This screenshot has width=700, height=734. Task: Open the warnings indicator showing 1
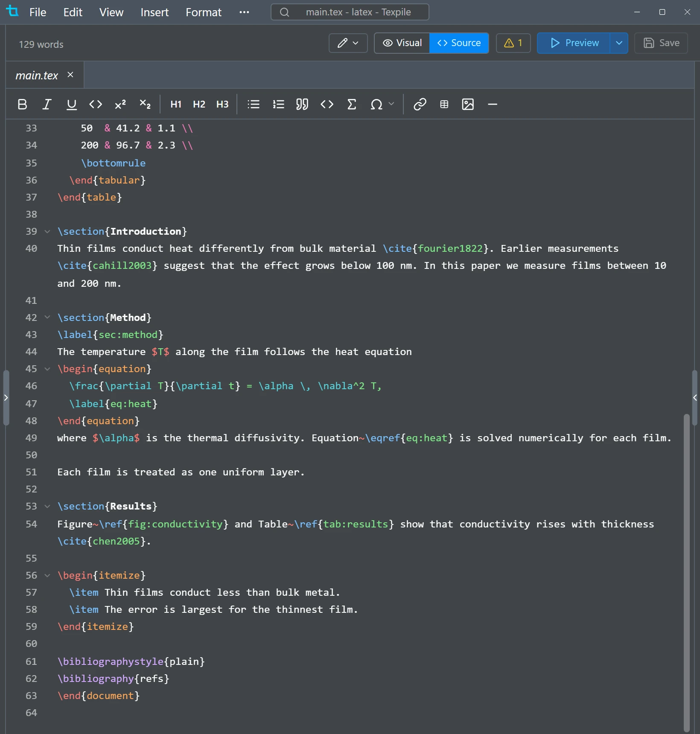click(x=513, y=43)
